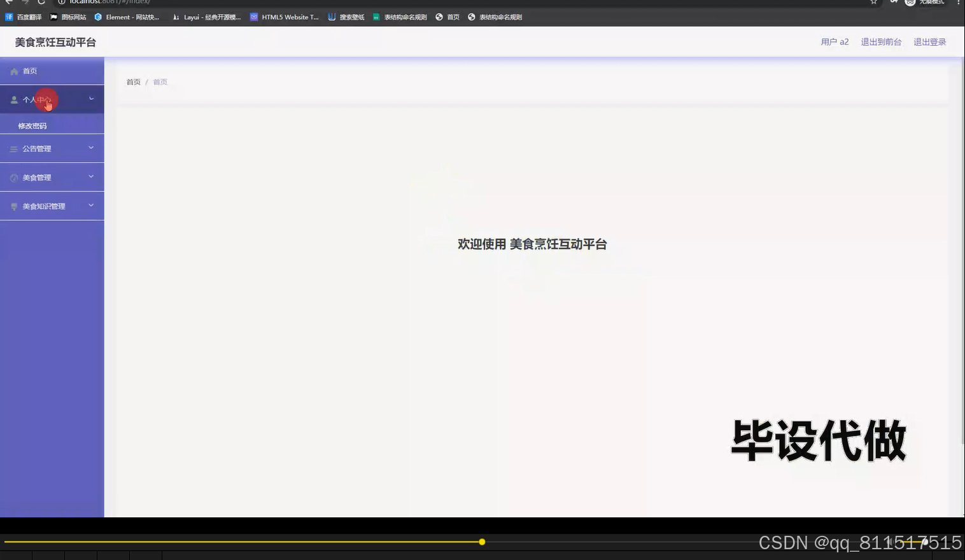Open the Element bookmark icon

coord(97,17)
